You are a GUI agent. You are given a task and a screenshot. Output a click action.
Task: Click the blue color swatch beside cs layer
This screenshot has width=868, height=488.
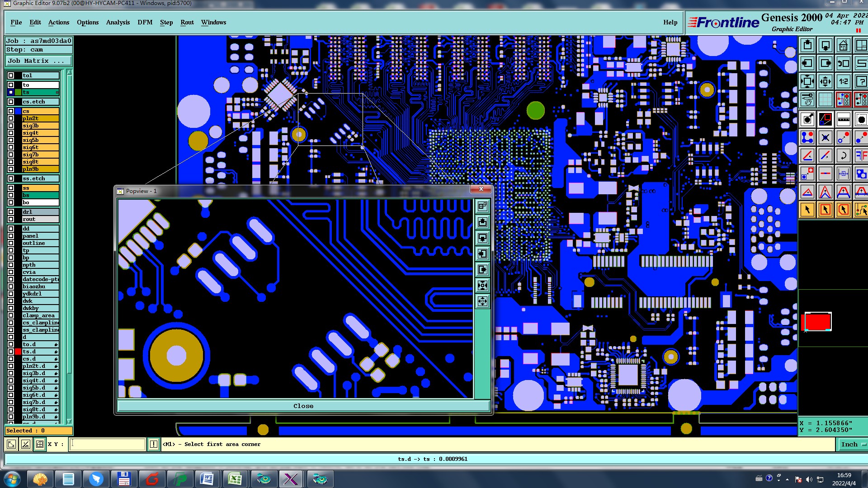tap(18, 111)
